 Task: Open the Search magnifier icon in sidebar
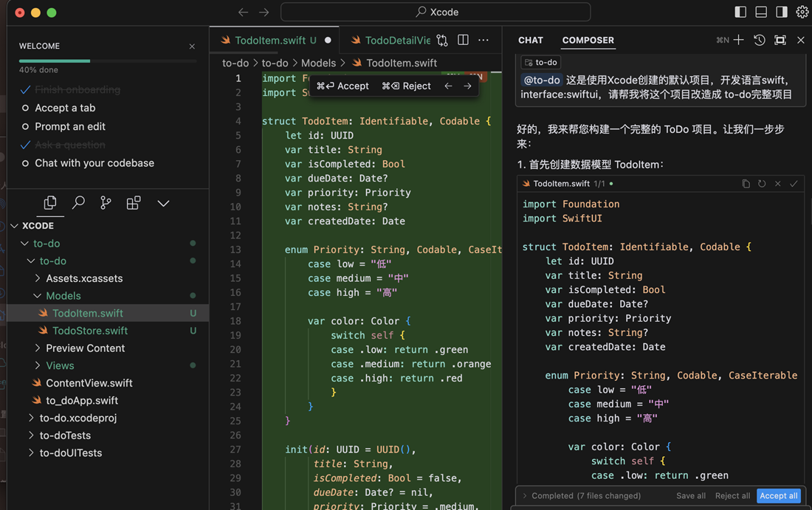(x=78, y=203)
